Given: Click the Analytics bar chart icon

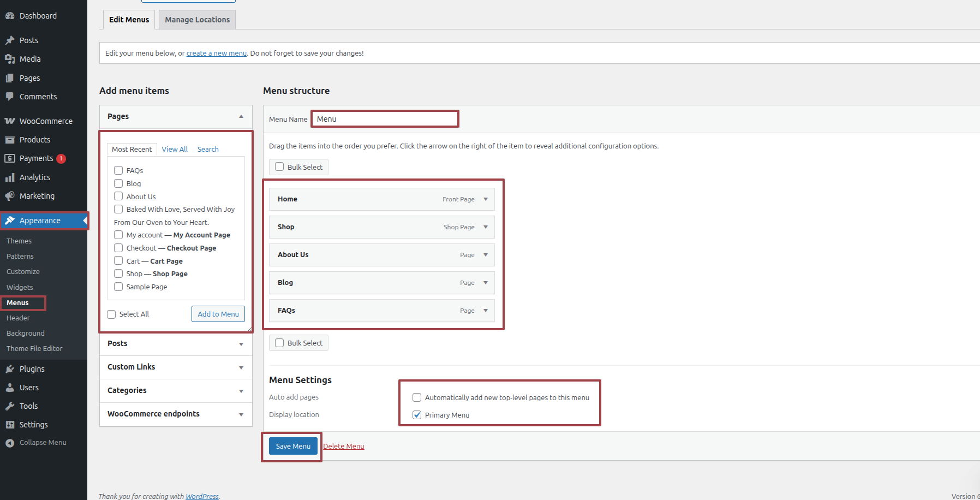Looking at the screenshot, I should pos(10,177).
